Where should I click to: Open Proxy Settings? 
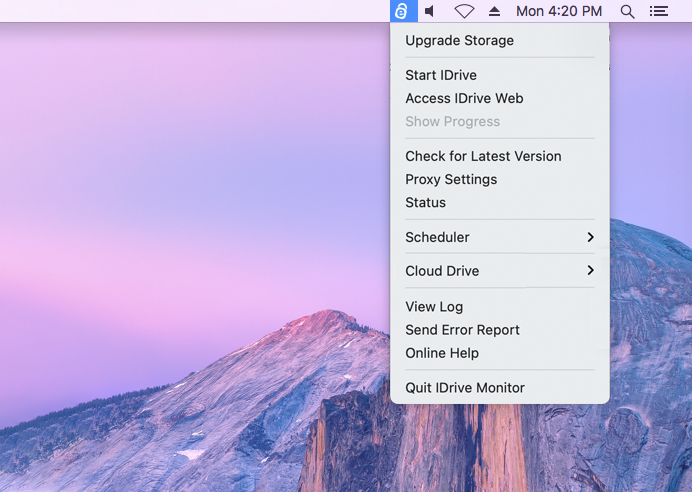[x=500, y=179]
